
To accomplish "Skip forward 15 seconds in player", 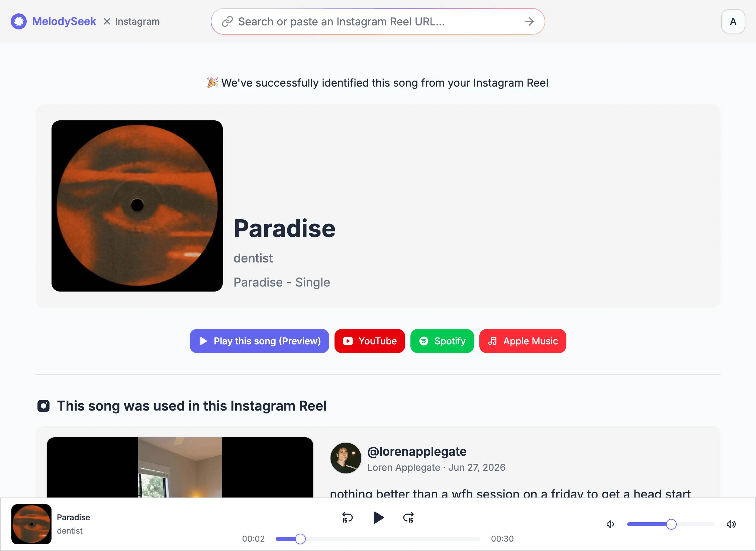I will [408, 518].
